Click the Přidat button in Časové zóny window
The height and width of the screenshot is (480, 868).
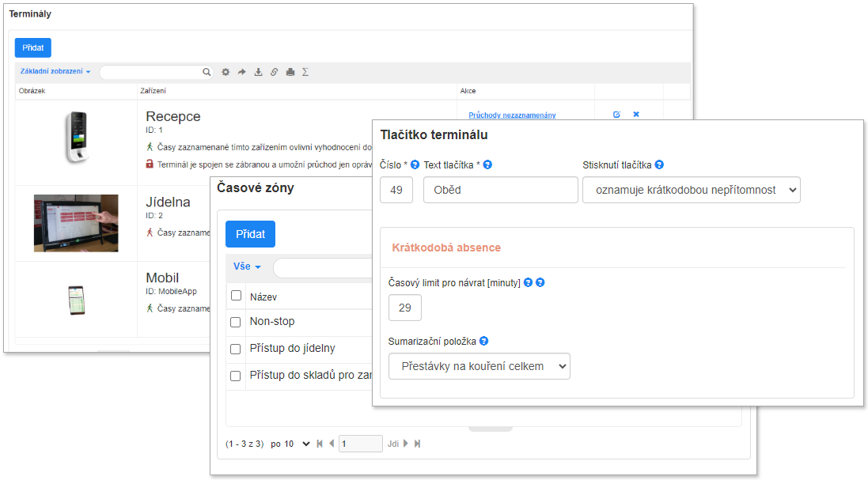[250, 234]
